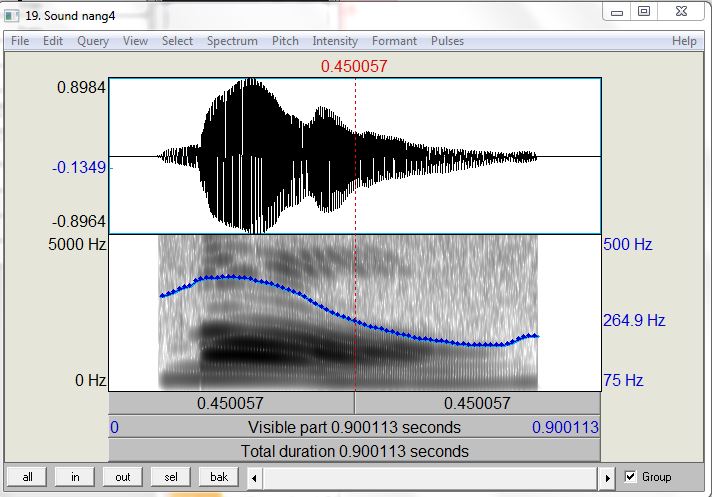Viewport: 712px width, 497px height.
Task: Click the 5000 Hz spectrogram top label
Action: 77,244
